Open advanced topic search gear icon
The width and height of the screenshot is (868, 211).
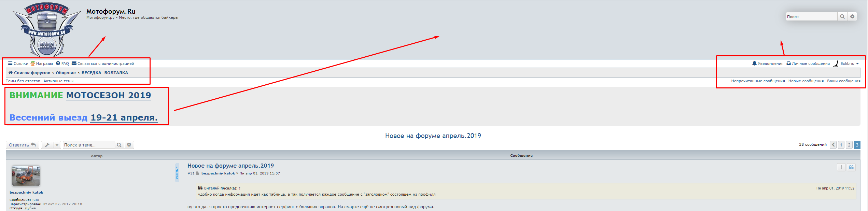click(129, 145)
